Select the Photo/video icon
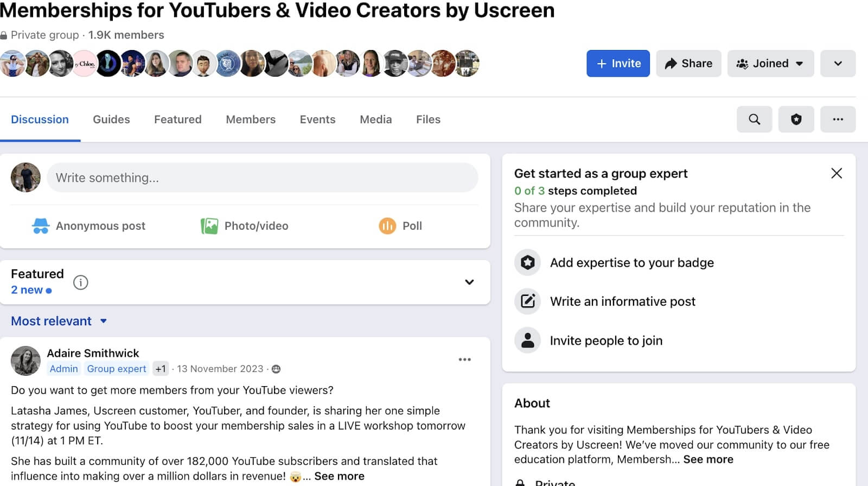 pyautogui.click(x=209, y=226)
